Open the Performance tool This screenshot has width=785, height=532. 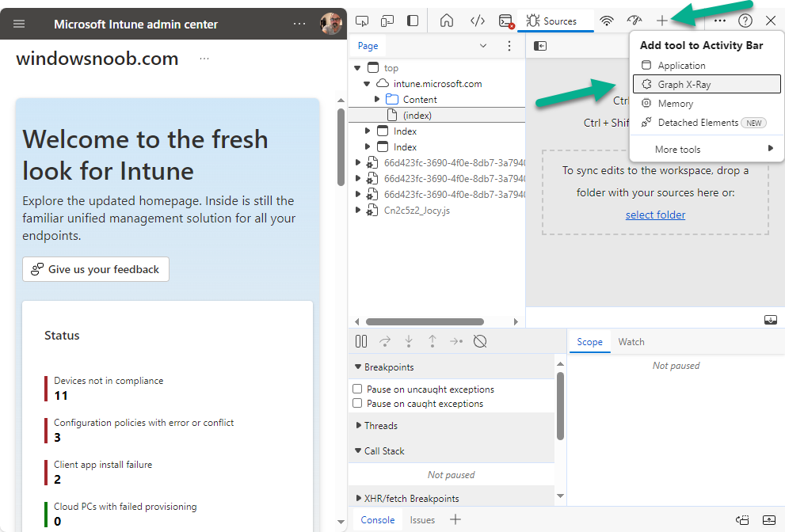(634, 21)
